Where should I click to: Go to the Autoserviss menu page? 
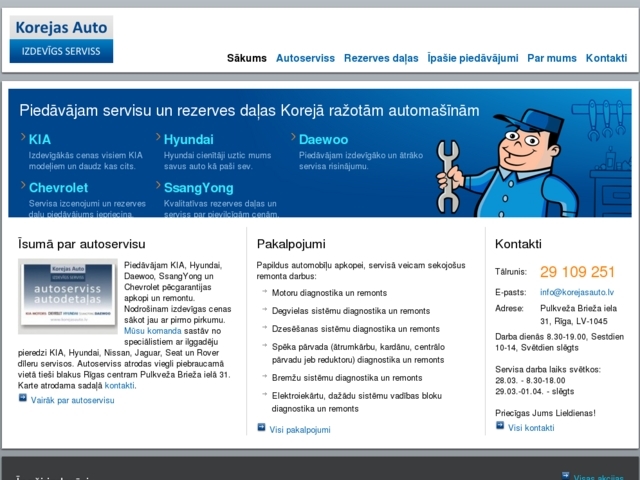click(x=305, y=58)
